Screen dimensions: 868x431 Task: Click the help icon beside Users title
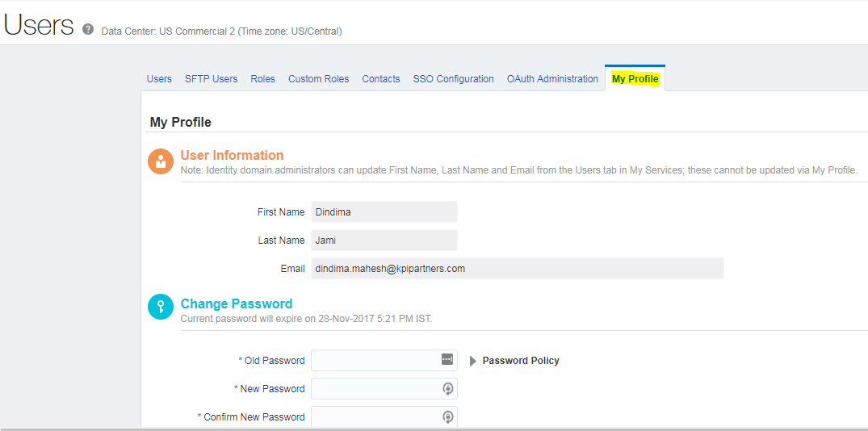coord(88,29)
